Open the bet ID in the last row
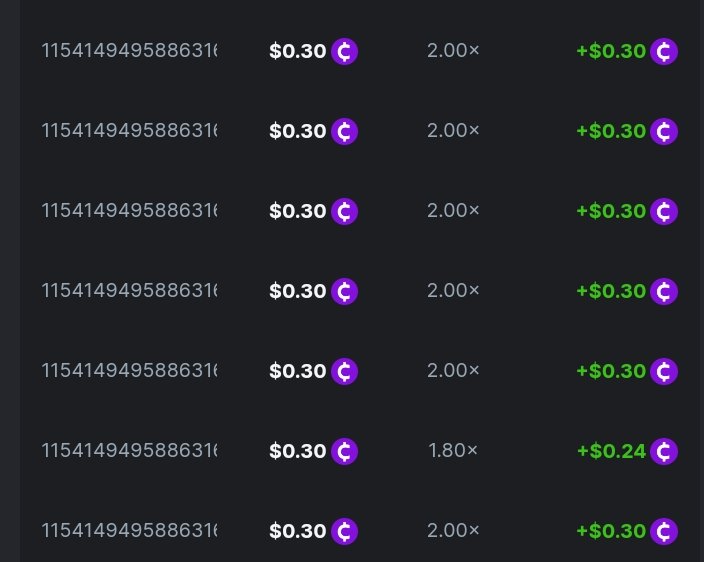Screen dimensions: 704x562 point(129,530)
